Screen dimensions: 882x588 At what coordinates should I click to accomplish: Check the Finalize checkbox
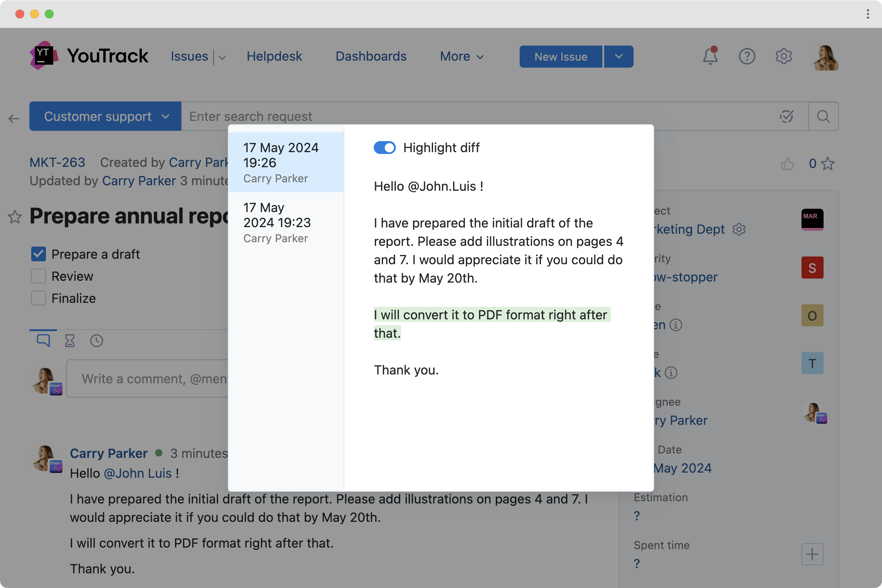[x=38, y=298]
